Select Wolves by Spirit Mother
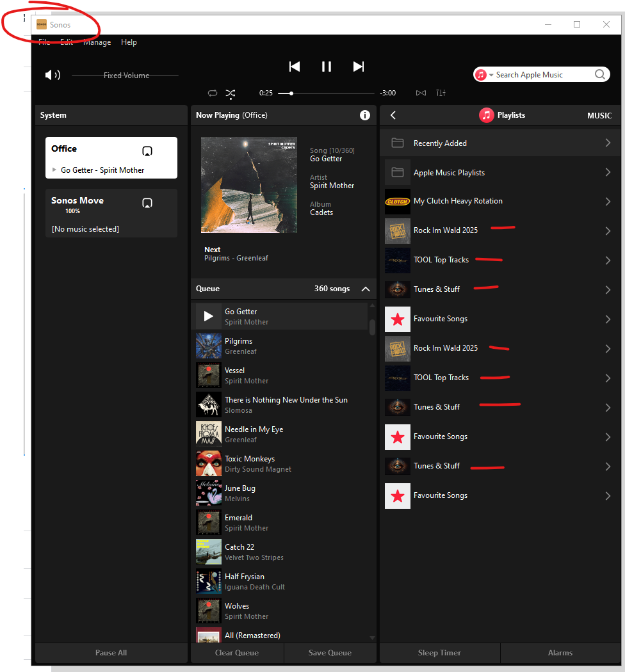 point(282,611)
